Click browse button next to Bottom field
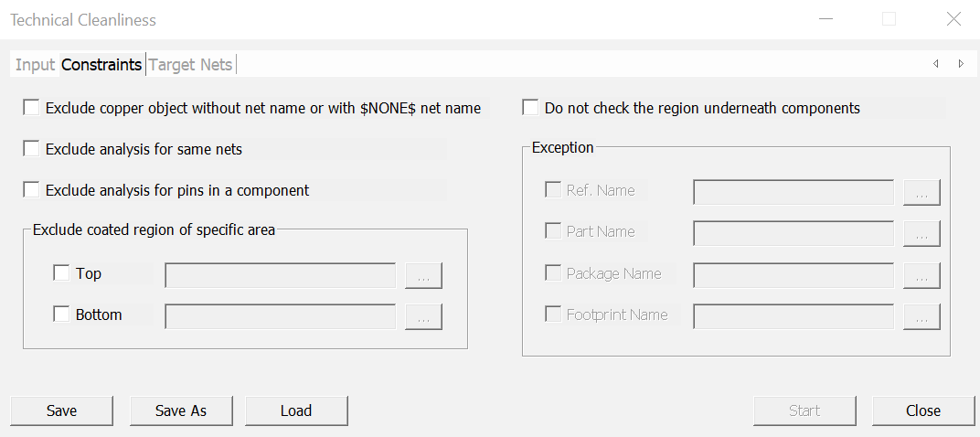The width and height of the screenshot is (980, 437). tap(424, 316)
